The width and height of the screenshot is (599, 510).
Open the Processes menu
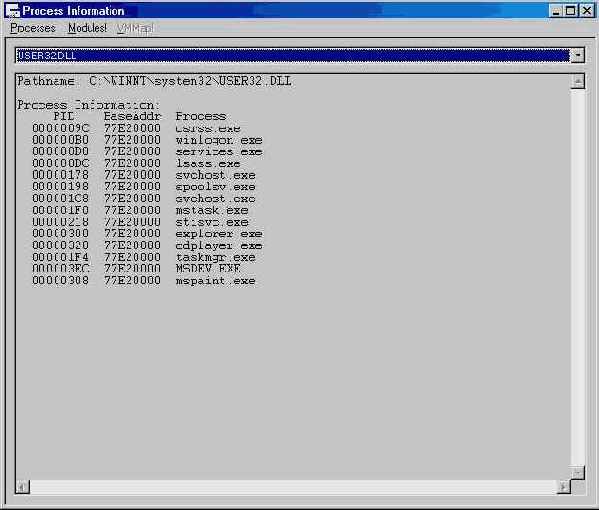click(x=33, y=28)
